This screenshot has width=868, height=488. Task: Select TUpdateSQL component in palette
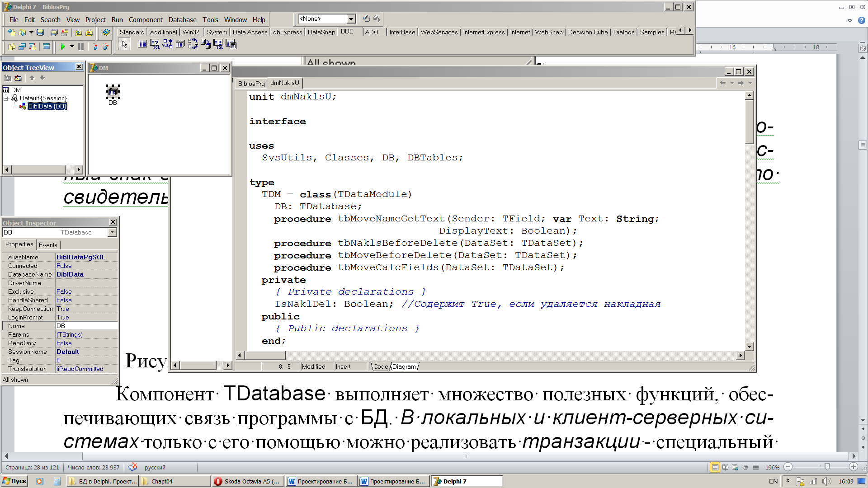tap(218, 44)
